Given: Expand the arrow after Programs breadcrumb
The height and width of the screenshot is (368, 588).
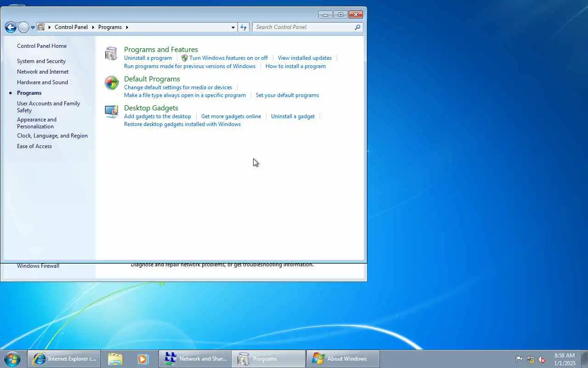Looking at the screenshot, I should [x=127, y=27].
